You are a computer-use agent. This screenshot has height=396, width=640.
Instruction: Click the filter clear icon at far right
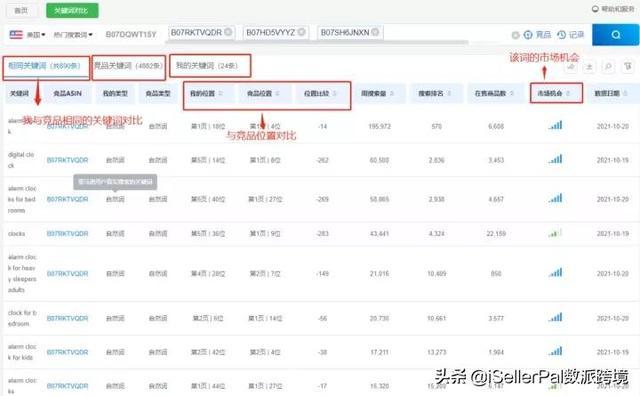(x=628, y=67)
